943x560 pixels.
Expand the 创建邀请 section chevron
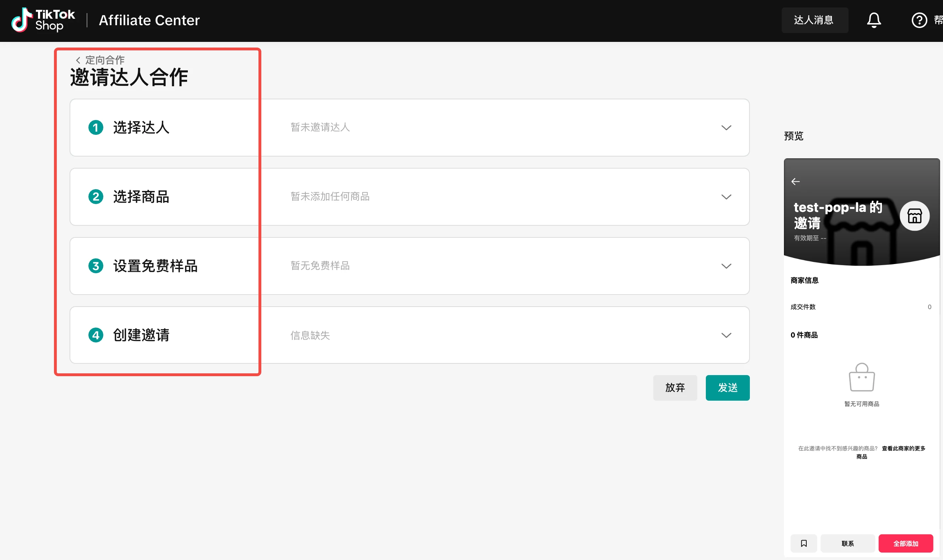726,335
